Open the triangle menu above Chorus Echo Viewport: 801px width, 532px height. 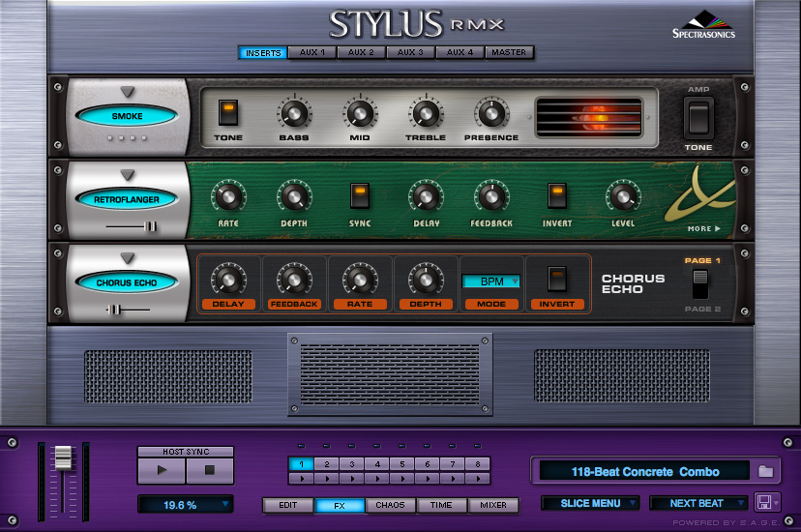[127, 258]
